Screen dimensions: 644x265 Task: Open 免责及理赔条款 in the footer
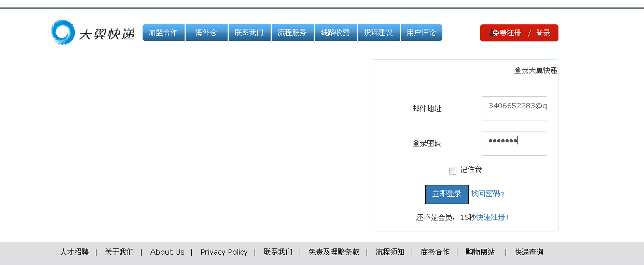(x=334, y=252)
